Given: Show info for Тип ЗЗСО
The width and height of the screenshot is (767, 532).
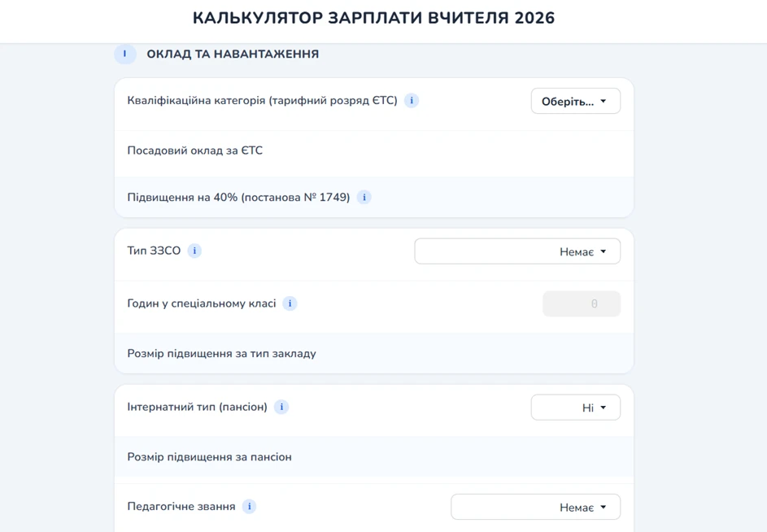Looking at the screenshot, I should [x=194, y=251].
